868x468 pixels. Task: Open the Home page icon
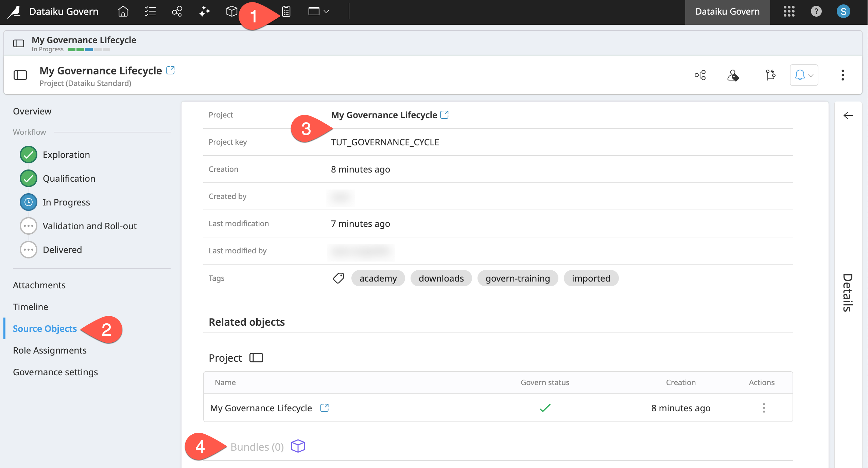(123, 12)
